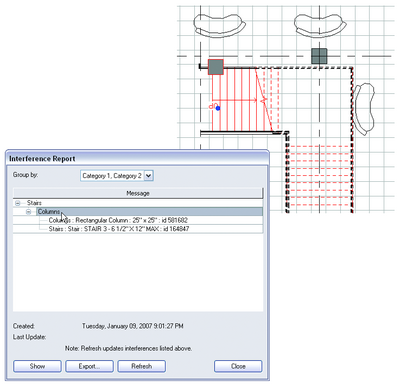Collapse the Stairs tree node

pos(18,203)
